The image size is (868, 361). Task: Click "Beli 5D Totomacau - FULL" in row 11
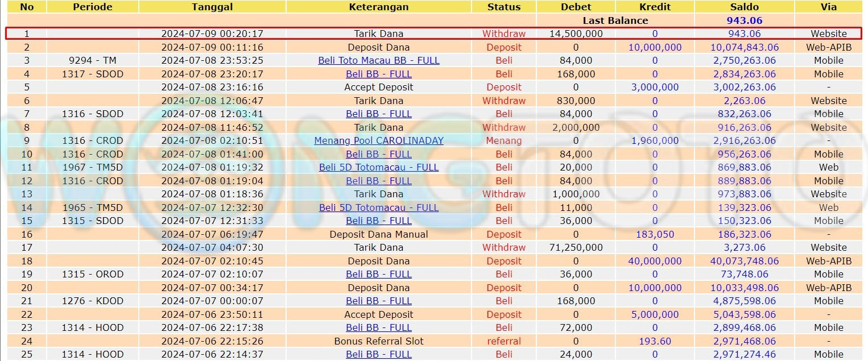pos(378,167)
